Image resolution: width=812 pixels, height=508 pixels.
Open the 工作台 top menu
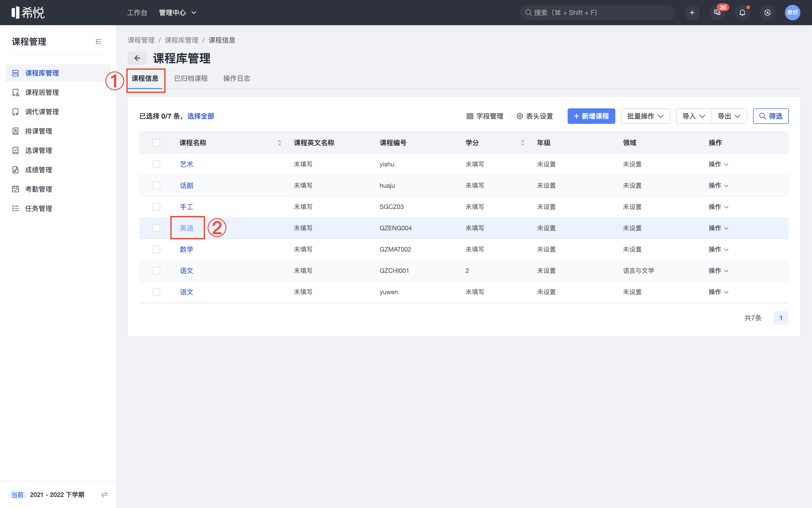click(x=137, y=12)
